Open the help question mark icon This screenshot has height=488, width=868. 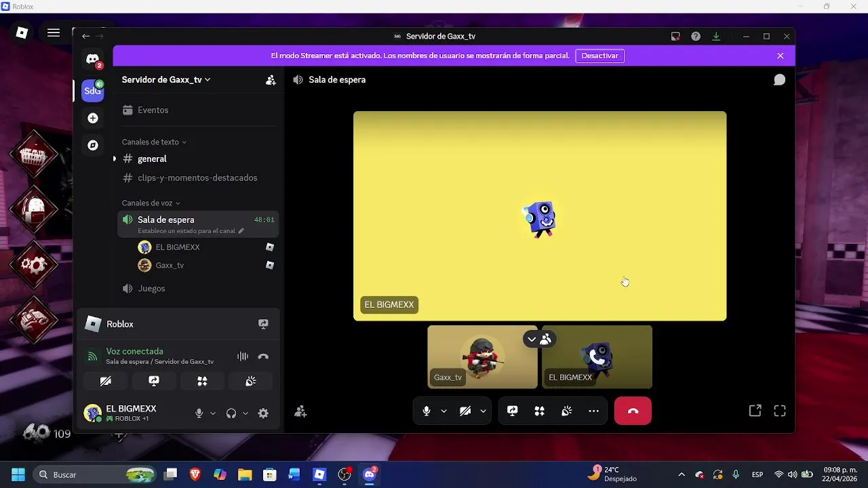(696, 37)
